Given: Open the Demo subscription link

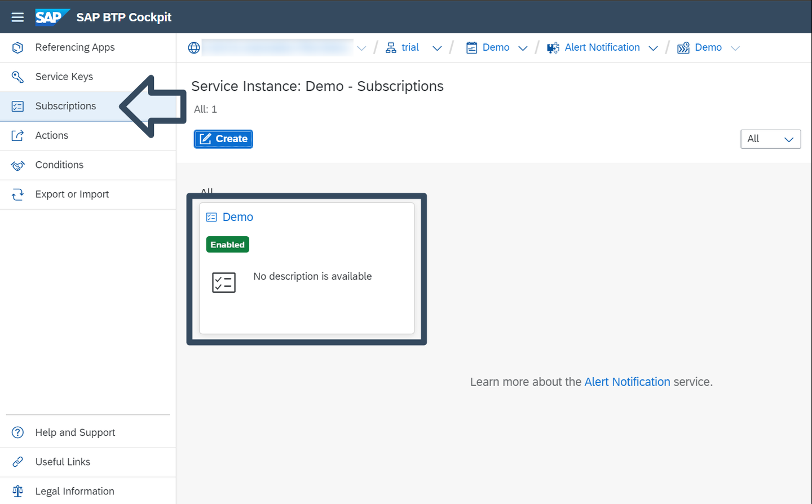Looking at the screenshot, I should point(238,217).
